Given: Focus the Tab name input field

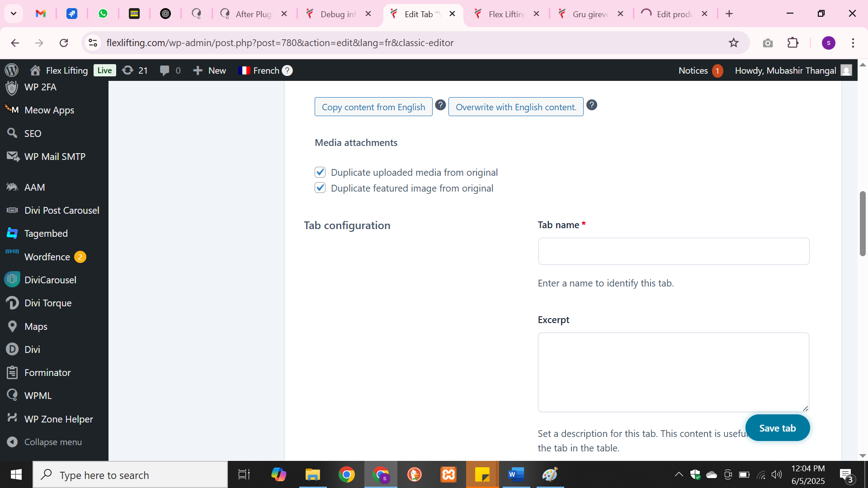Looking at the screenshot, I should pos(674,251).
